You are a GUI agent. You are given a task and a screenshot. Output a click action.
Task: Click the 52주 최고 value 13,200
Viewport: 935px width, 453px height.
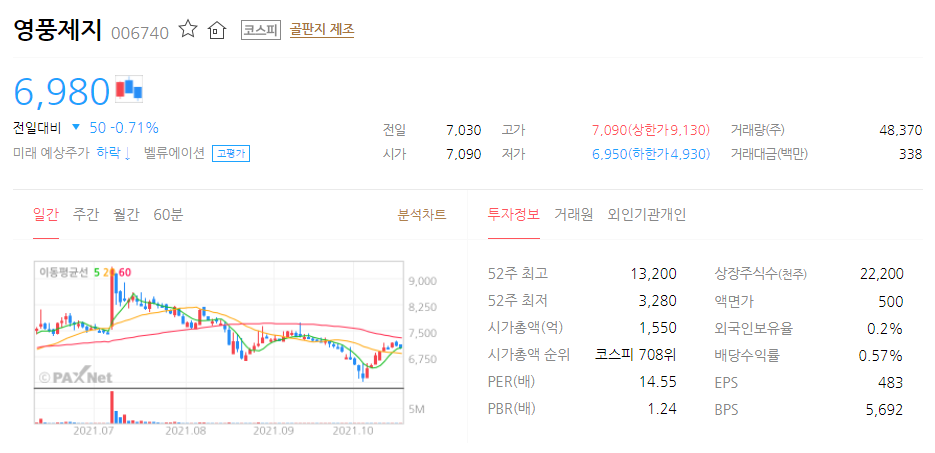click(x=654, y=274)
